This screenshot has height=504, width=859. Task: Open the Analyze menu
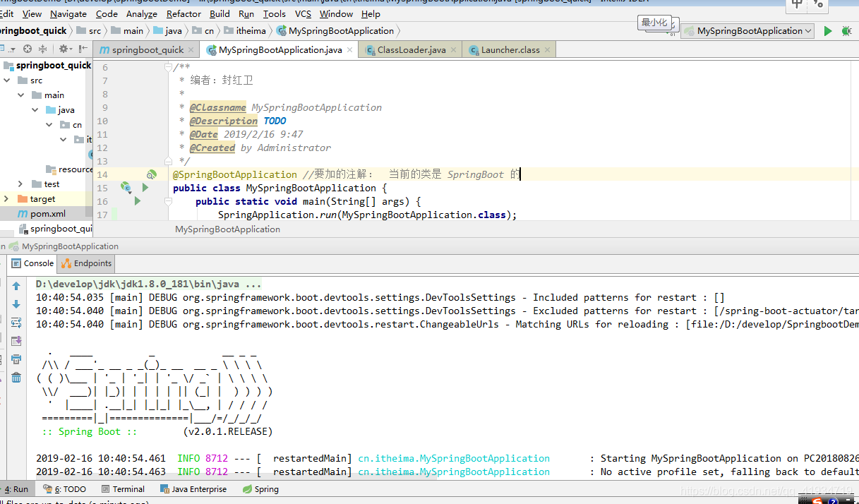point(142,13)
